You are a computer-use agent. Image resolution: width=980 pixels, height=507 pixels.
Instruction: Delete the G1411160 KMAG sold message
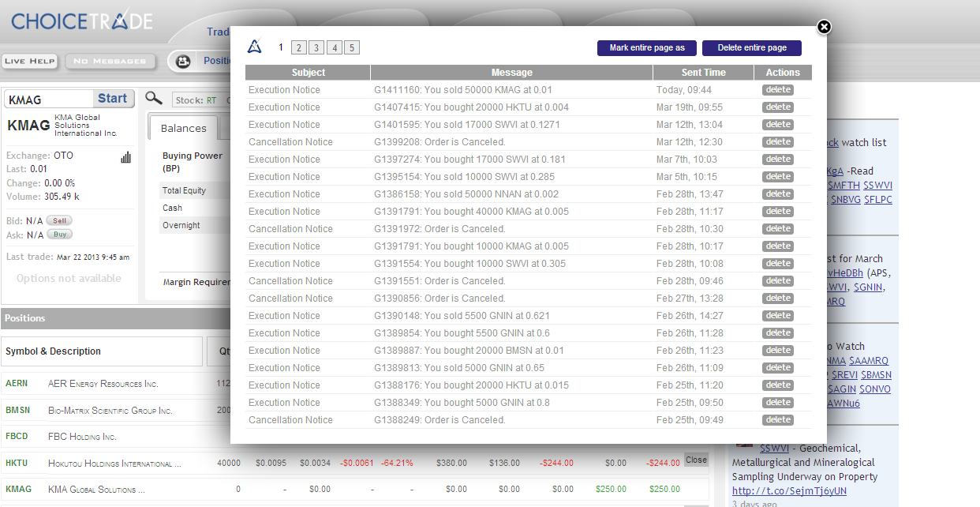pos(778,90)
